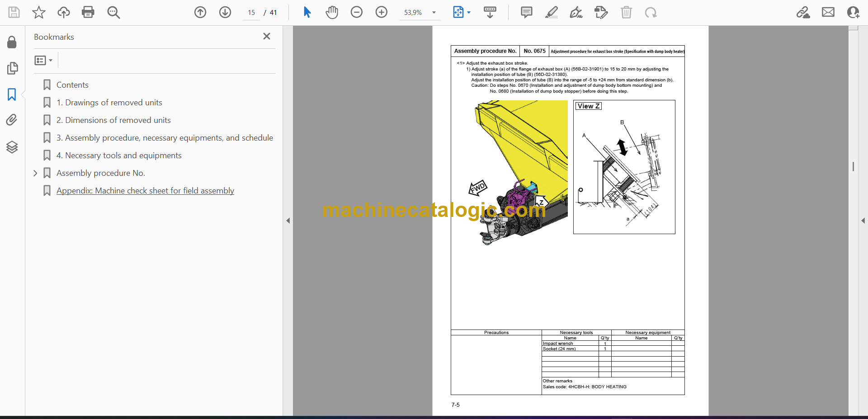Open the find text search tool
The height and width of the screenshot is (419, 868).
click(x=113, y=12)
